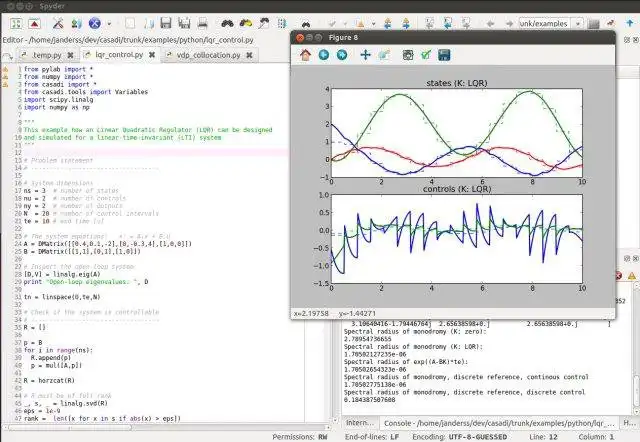This screenshot has height=442, width=640.
Task: Expand dropdown arrow beside Python path icon
Action: [109, 22]
